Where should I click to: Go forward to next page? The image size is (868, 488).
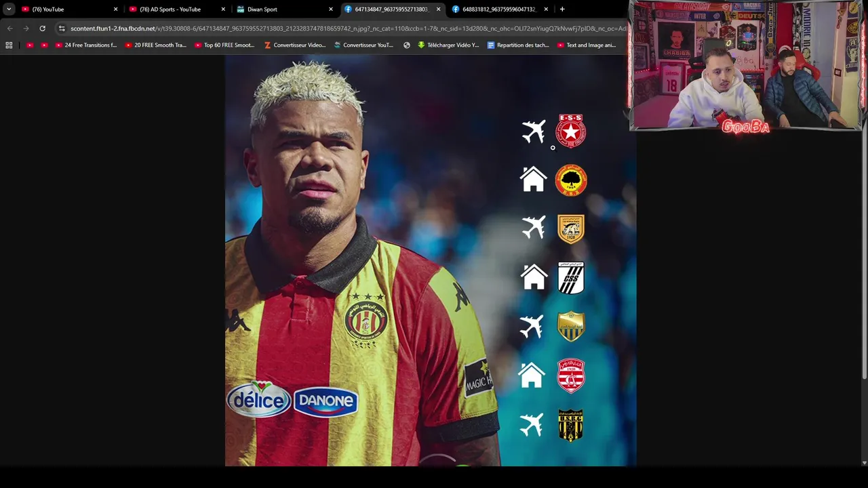point(26,28)
